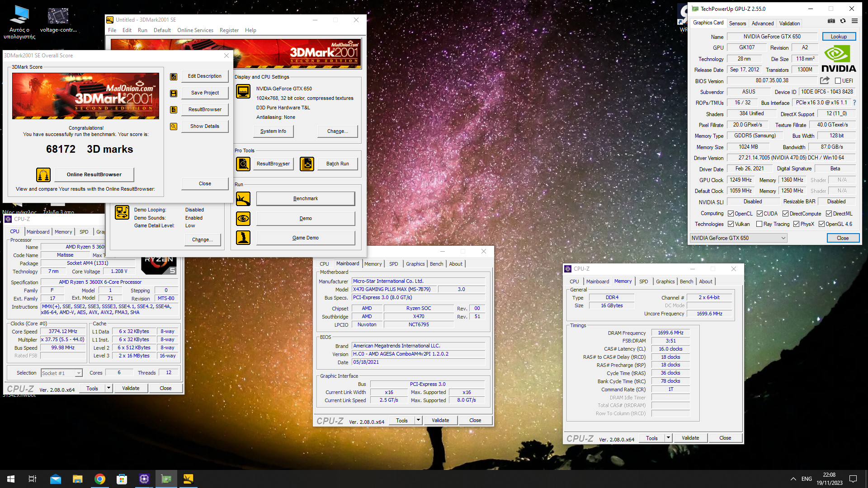Toggle the Vulkan checkbox
This screenshot has width=868, height=488.
click(x=731, y=224)
